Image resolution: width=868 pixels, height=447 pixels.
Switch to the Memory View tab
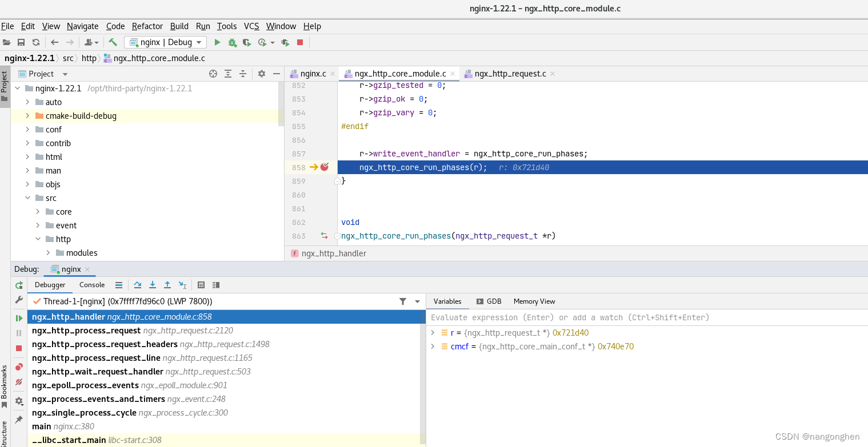point(534,301)
